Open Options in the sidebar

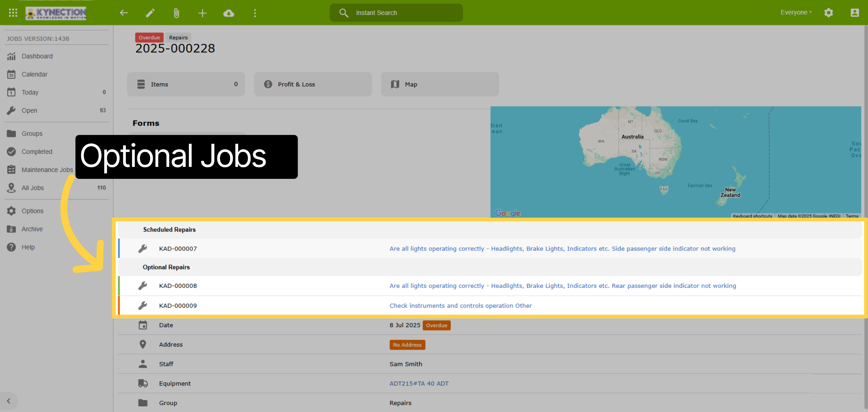(56, 211)
